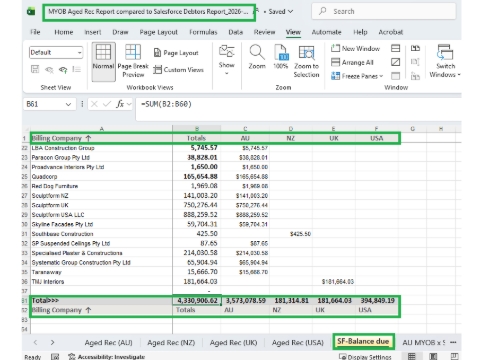Click the Search box
Viewport: 480px width, 360px height.
coord(384,11)
